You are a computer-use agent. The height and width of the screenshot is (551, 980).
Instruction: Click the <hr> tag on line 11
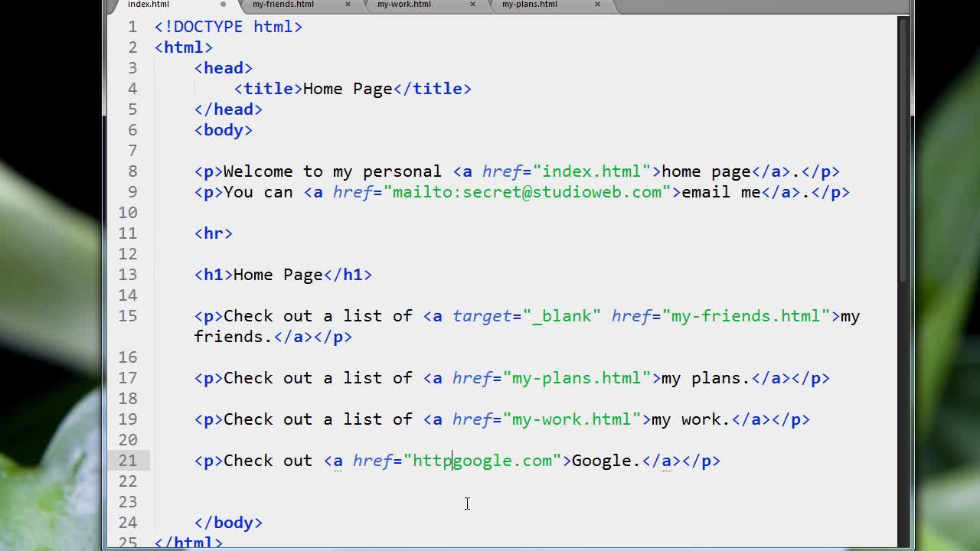tap(214, 233)
